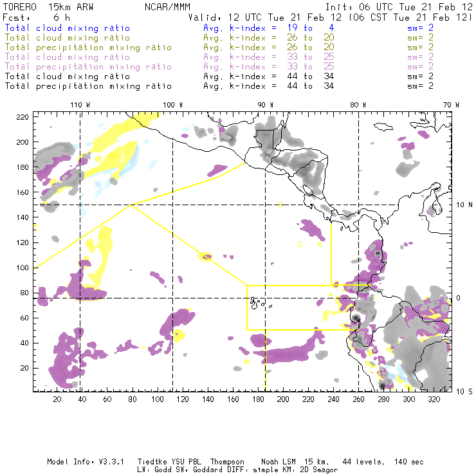Image resolution: width=476 pixels, height=476 pixels.
Task: Click the '180' tick label on the horizontal axis
Action: pyautogui.click(x=258, y=399)
